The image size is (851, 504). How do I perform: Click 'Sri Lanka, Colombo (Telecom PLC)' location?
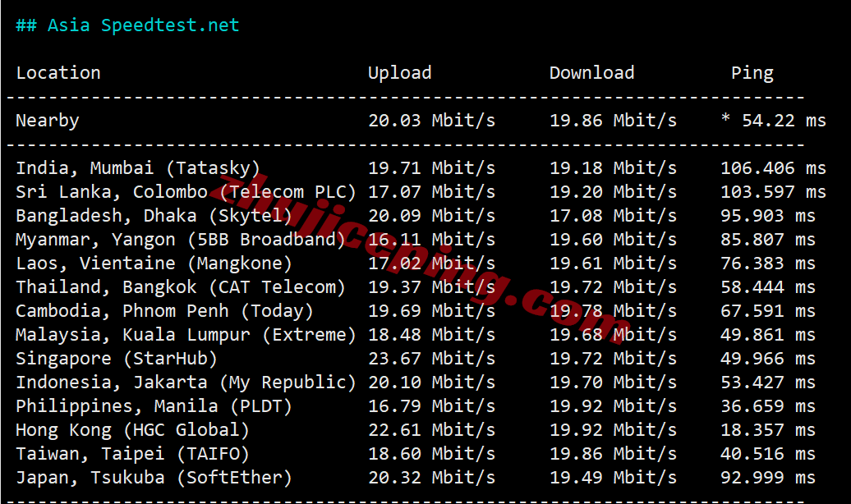[x=186, y=192]
